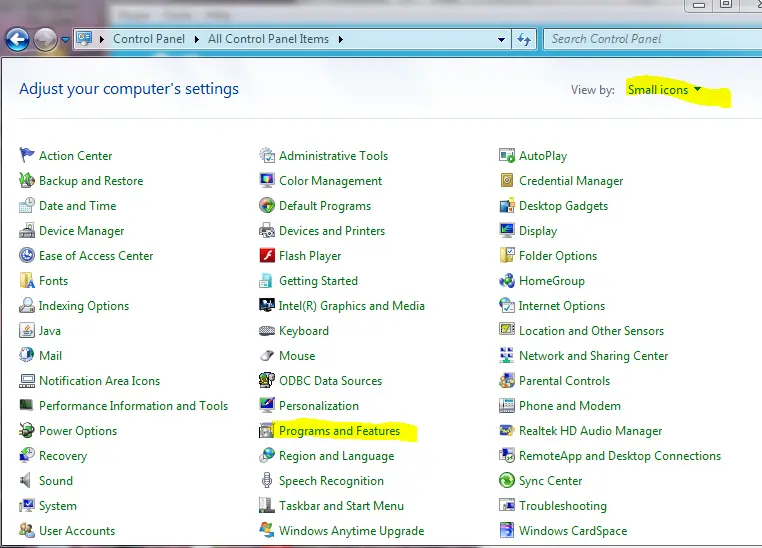Open the Display link
This screenshot has height=548, width=762.
tap(537, 231)
